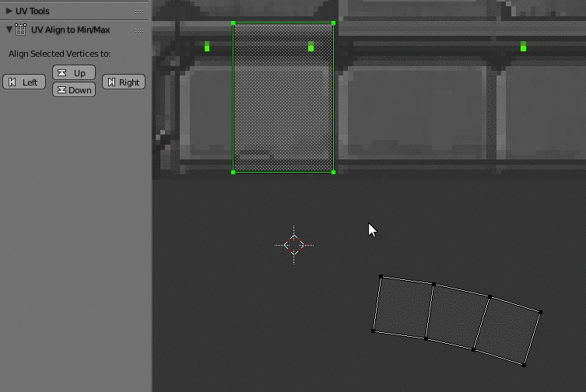Image resolution: width=586 pixels, height=392 pixels.
Task: Align selected vertices to Left
Action: (24, 82)
